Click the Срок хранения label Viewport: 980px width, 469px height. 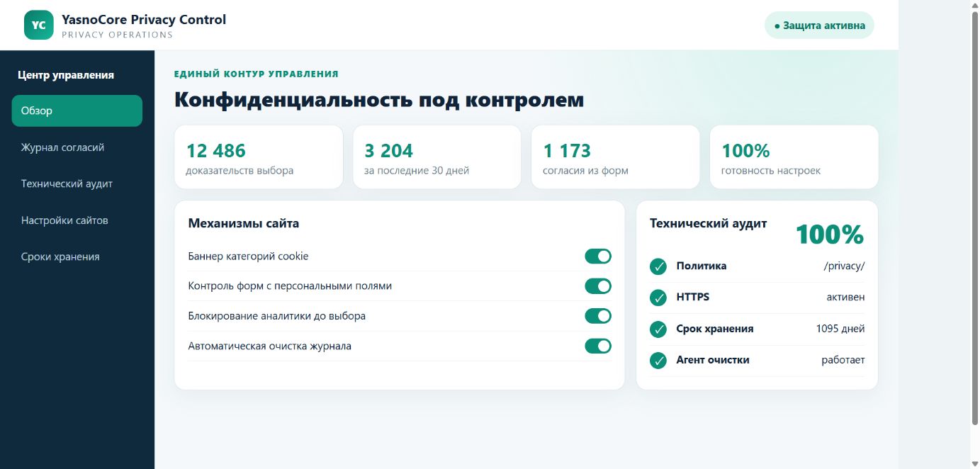pos(715,329)
